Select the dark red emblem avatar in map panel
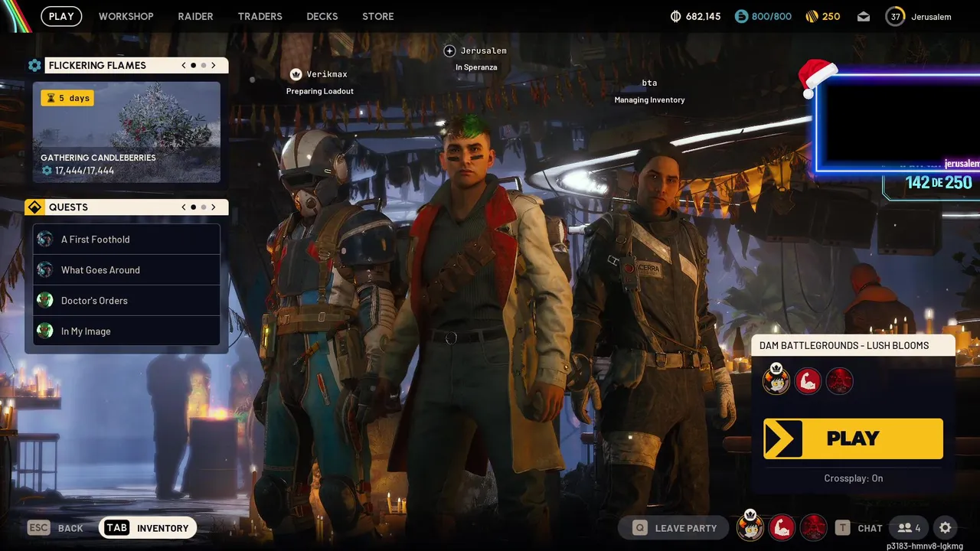The height and width of the screenshot is (551, 980). (839, 381)
